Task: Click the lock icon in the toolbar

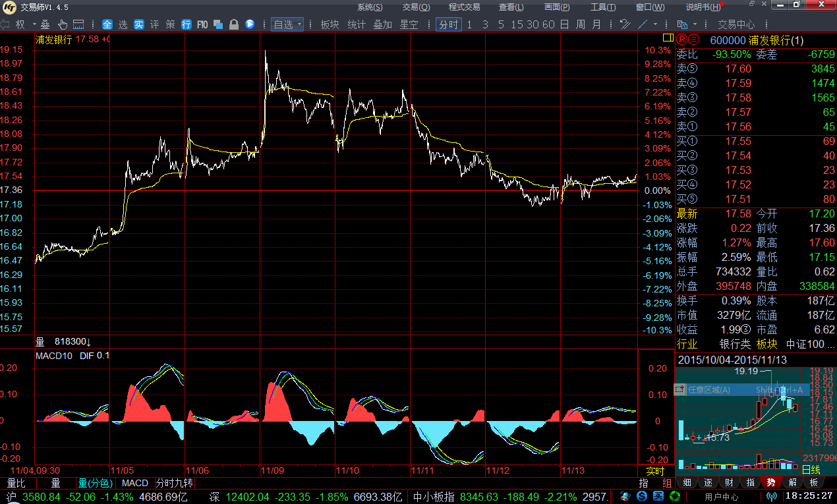Action: coord(233,24)
